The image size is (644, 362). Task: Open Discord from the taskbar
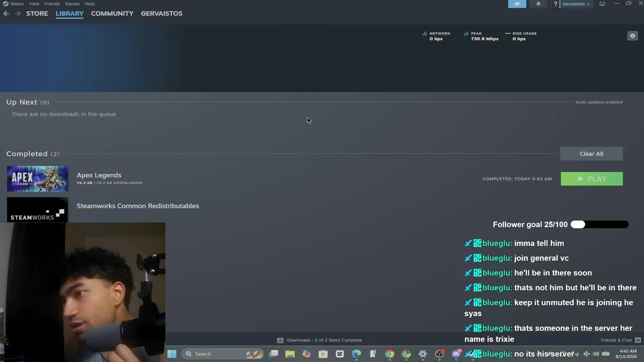pos(456,354)
